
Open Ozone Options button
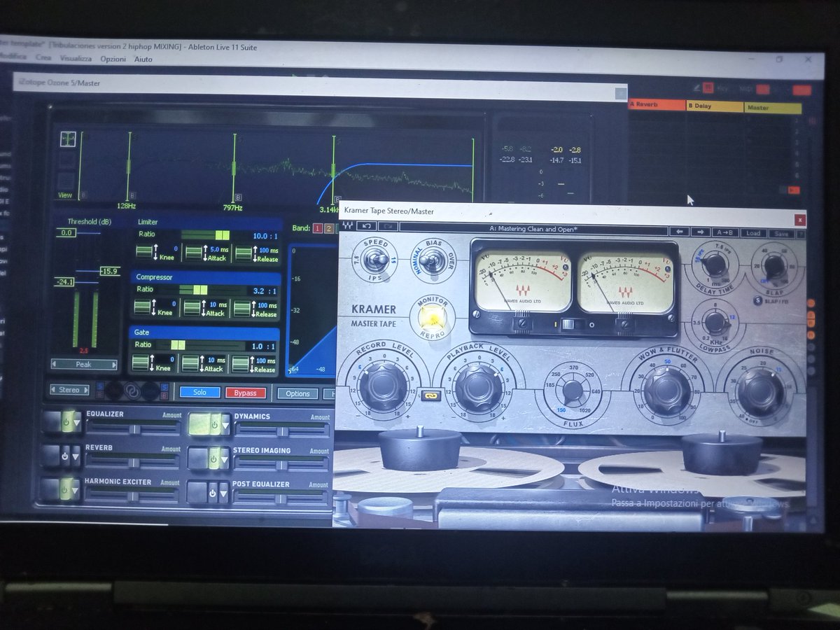pos(297,393)
